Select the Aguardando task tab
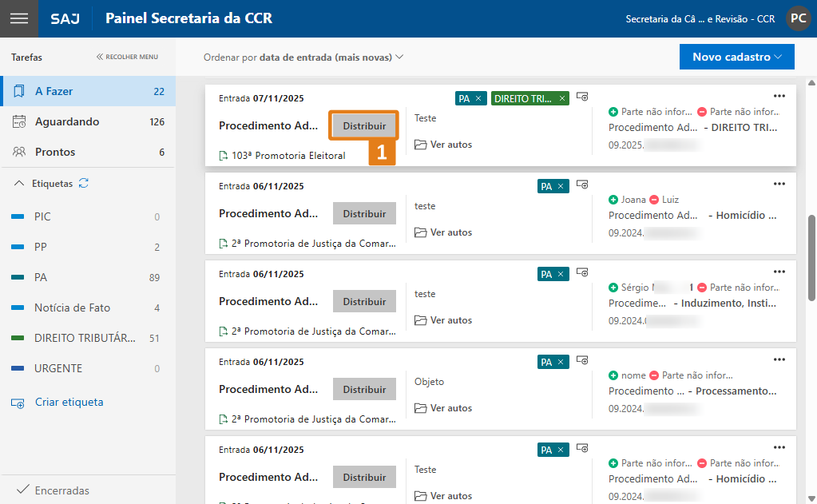The width and height of the screenshot is (817, 504). click(x=67, y=122)
